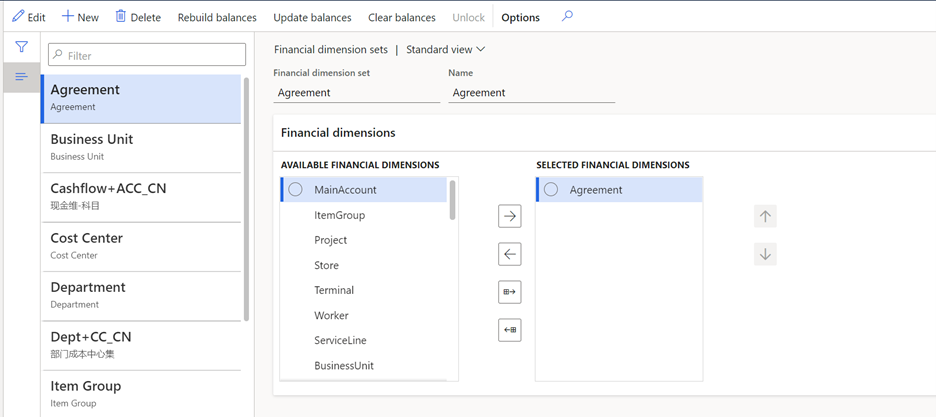Click Rebuild balances in the action bar

tap(217, 17)
